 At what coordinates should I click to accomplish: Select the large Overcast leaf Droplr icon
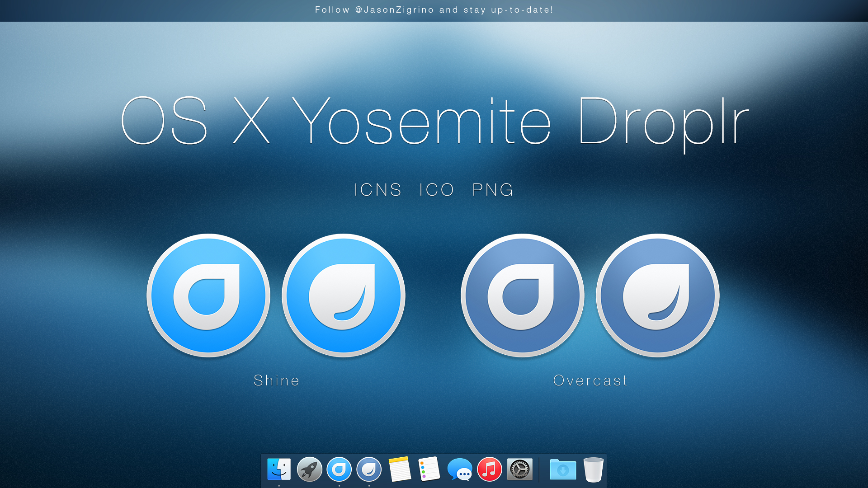pyautogui.click(x=658, y=296)
